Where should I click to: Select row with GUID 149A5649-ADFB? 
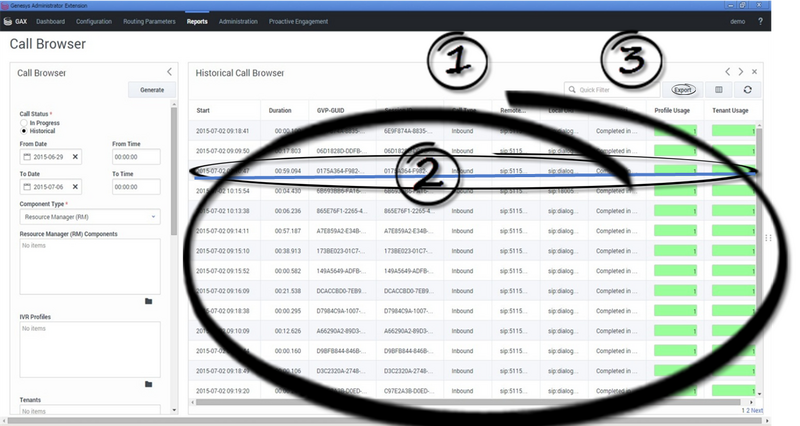[x=472, y=271]
